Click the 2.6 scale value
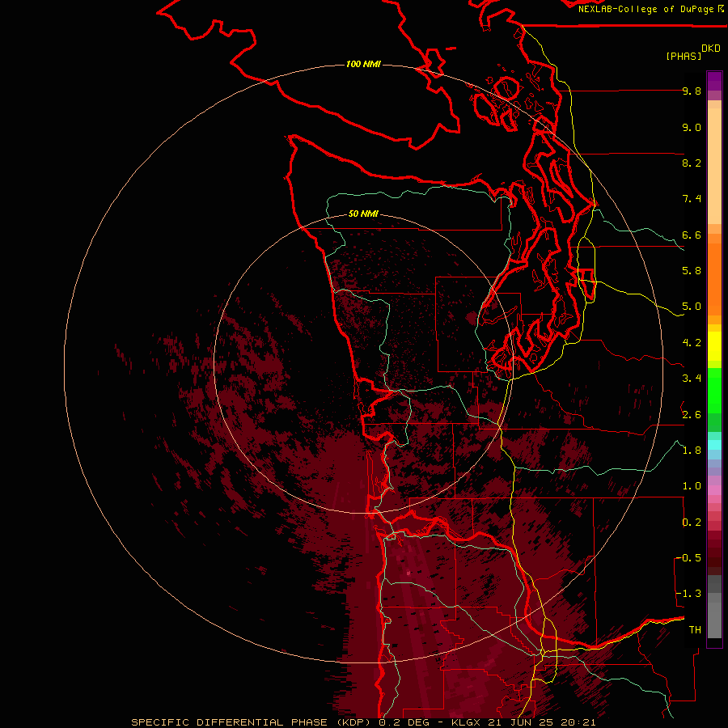The height and width of the screenshot is (728, 728). coord(692,415)
